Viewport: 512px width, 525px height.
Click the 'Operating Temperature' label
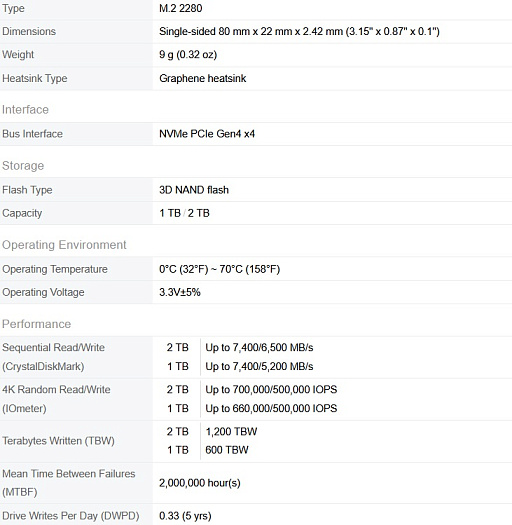(55, 269)
